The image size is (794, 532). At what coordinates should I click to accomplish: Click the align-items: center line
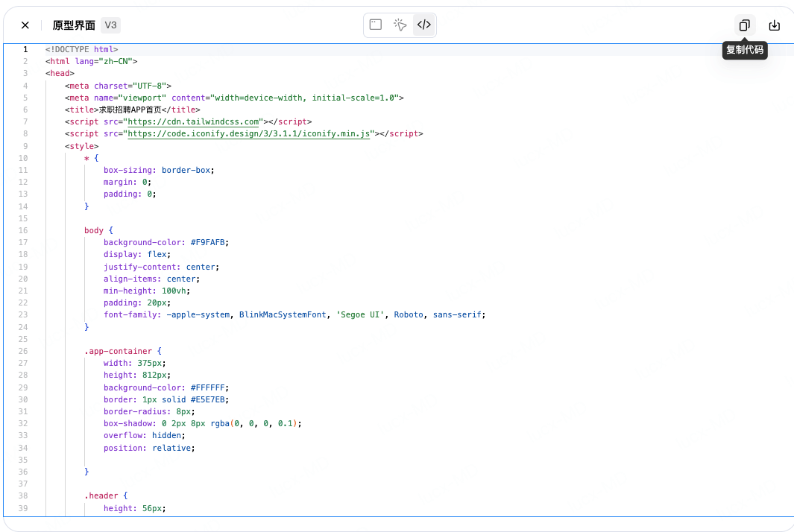point(152,279)
